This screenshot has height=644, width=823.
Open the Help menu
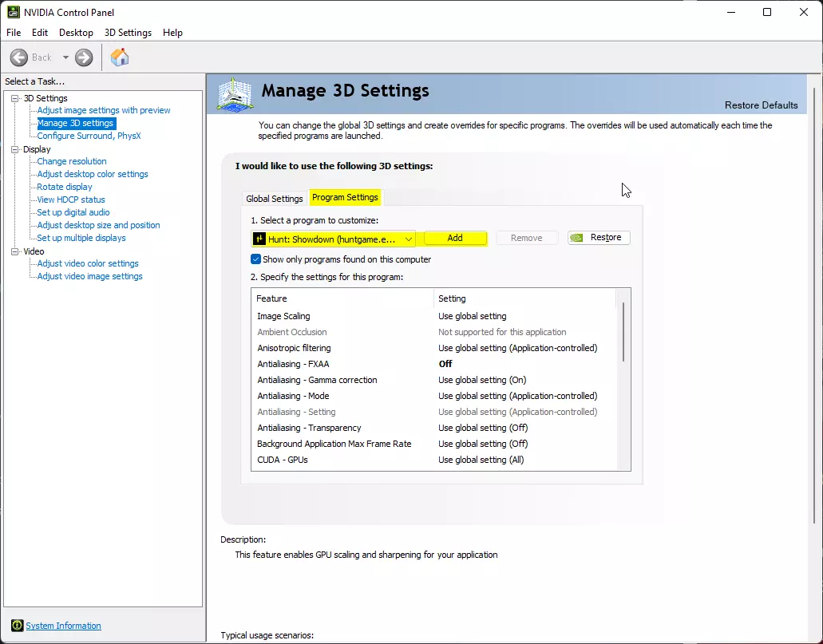coord(172,33)
